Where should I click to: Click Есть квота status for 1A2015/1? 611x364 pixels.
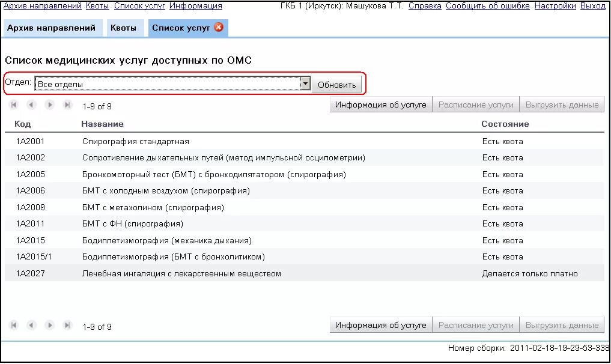coord(503,257)
